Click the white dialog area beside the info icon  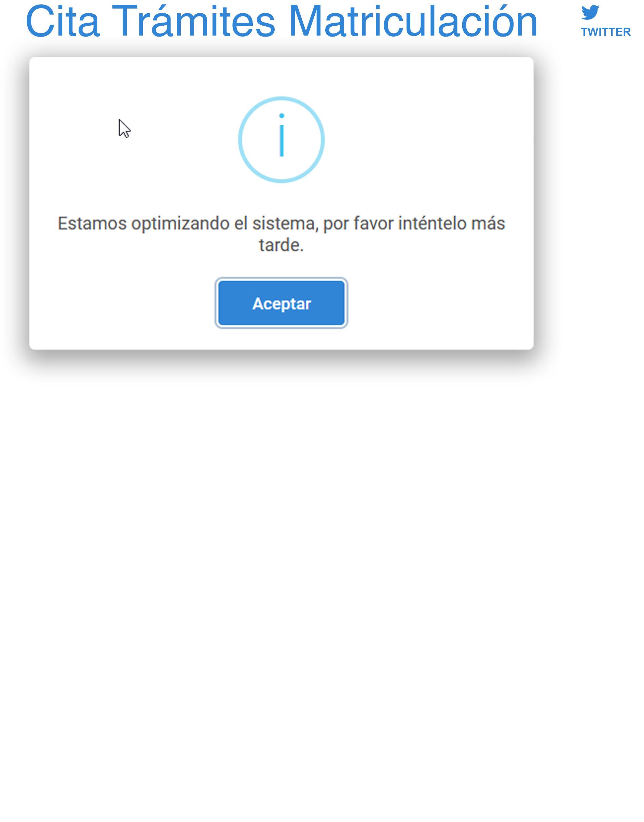click(415, 139)
